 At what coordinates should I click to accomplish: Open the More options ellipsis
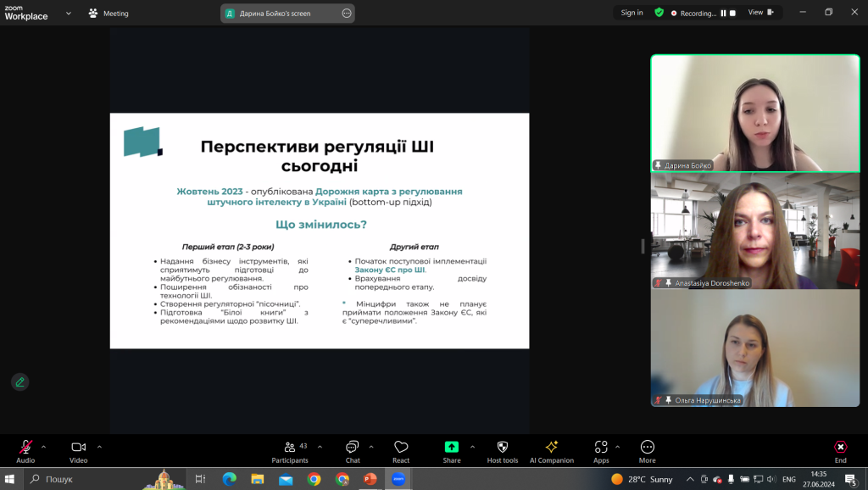[x=647, y=452]
